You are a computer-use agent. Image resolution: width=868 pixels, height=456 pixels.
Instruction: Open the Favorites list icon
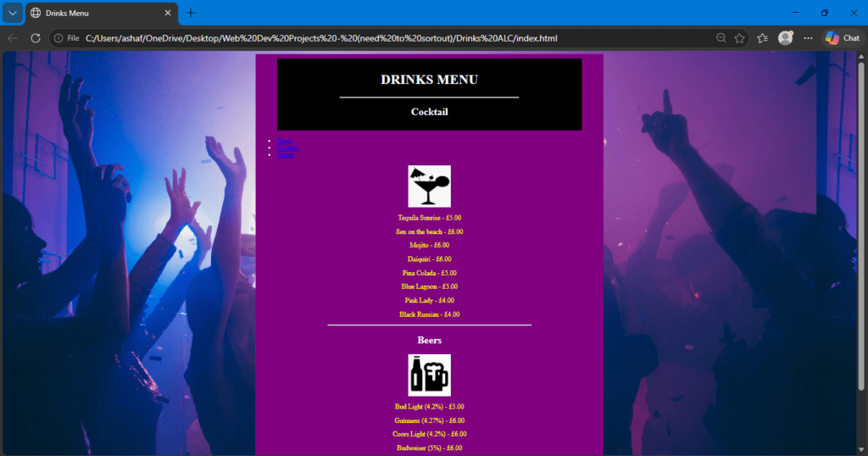pyautogui.click(x=763, y=38)
